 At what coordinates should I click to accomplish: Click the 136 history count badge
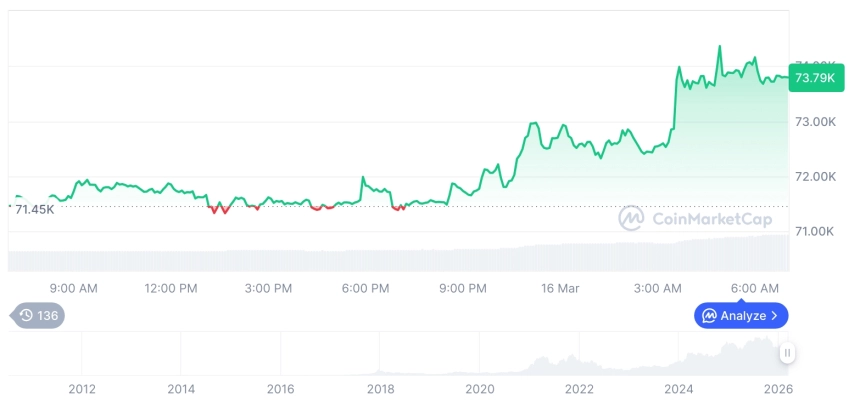click(x=46, y=316)
